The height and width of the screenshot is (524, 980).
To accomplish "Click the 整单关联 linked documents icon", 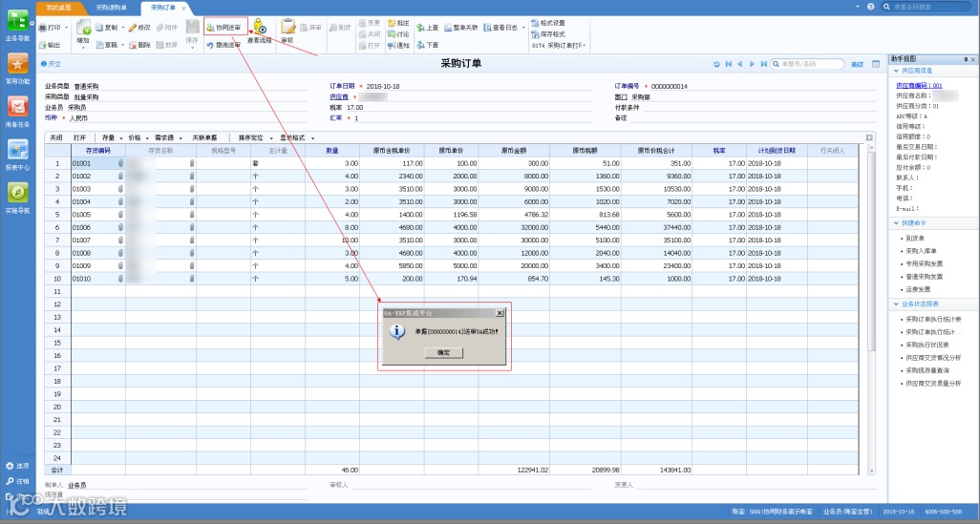I will (x=448, y=28).
